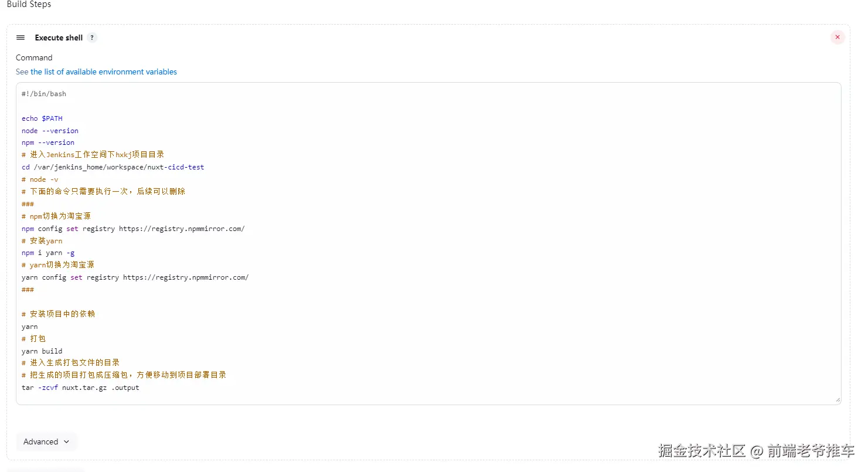Click the echo $PATH line in the script
Screen dimensions: 868x472
pyautogui.click(x=42, y=118)
